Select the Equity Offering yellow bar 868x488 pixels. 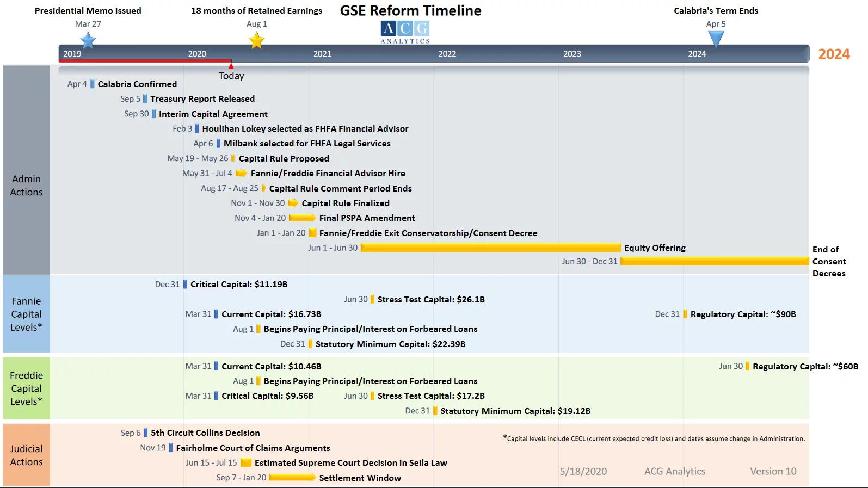tap(490, 248)
